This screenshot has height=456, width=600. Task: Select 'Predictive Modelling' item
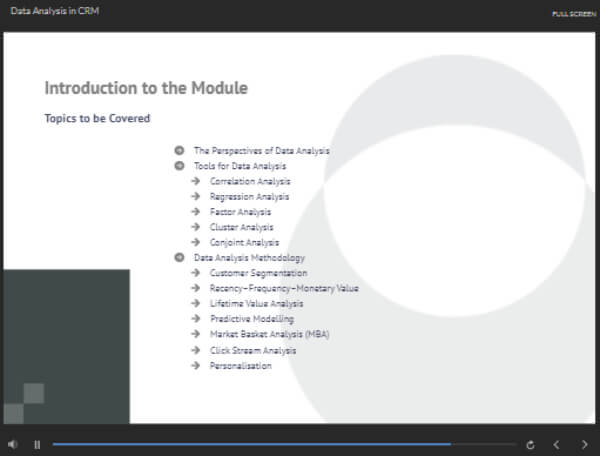pos(252,319)
